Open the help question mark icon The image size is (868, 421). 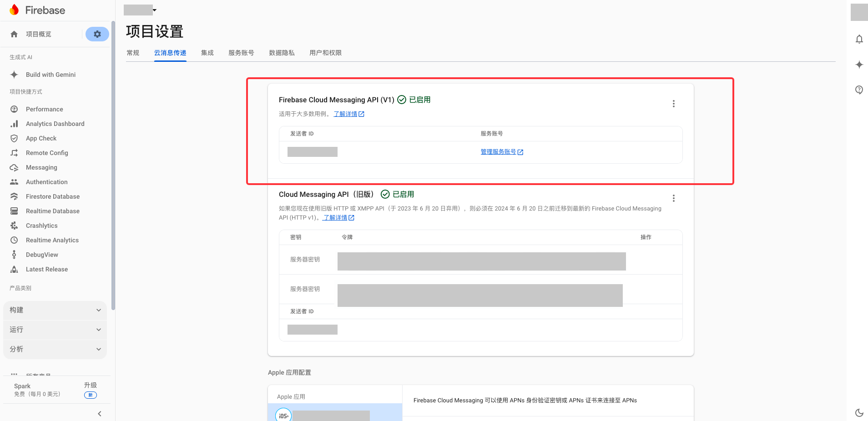(x=859, y=90)
